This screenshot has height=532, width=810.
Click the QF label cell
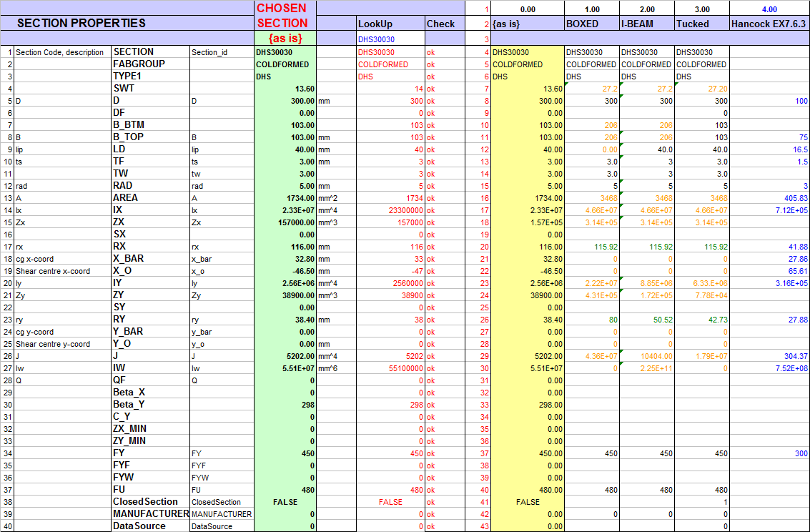pos(151,380)
